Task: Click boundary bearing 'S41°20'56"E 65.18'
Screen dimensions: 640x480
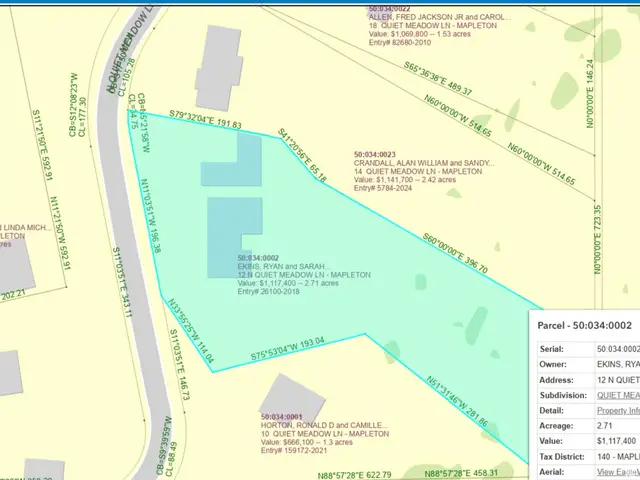Action: [302, 156]
